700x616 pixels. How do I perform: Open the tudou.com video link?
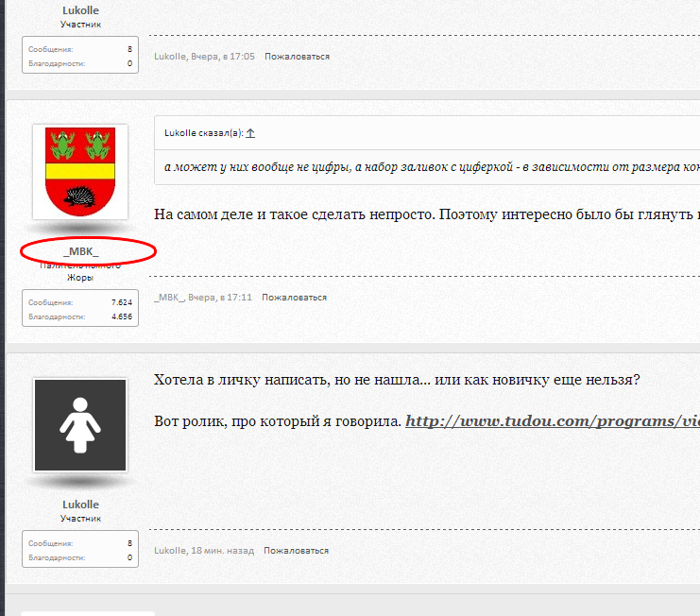tap(553, 421)
